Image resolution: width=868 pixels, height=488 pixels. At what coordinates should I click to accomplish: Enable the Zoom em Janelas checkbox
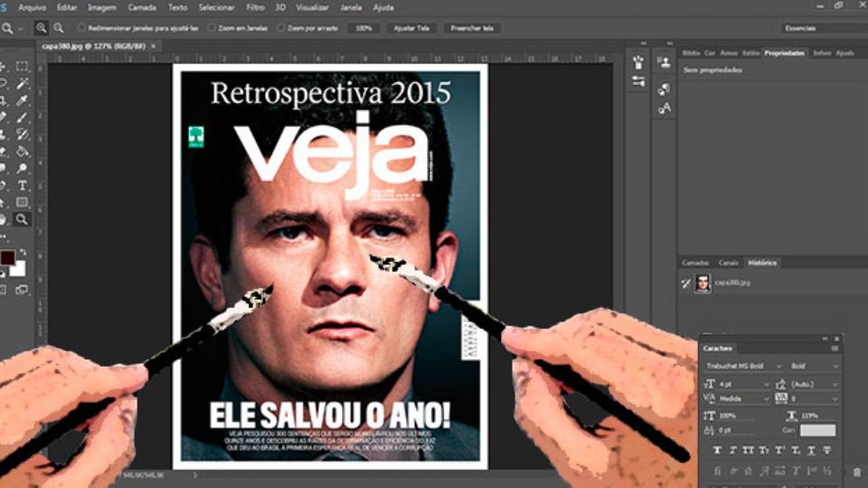211,28
